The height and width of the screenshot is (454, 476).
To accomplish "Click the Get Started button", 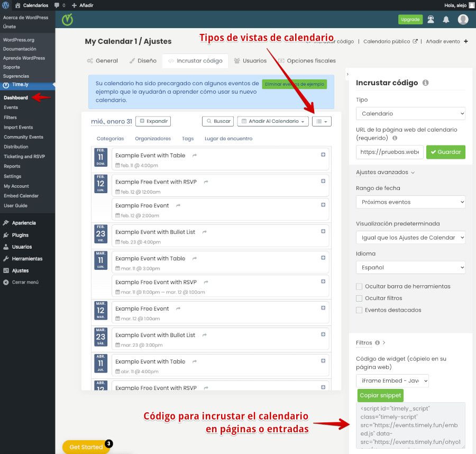I will click(x=86, y=447).
